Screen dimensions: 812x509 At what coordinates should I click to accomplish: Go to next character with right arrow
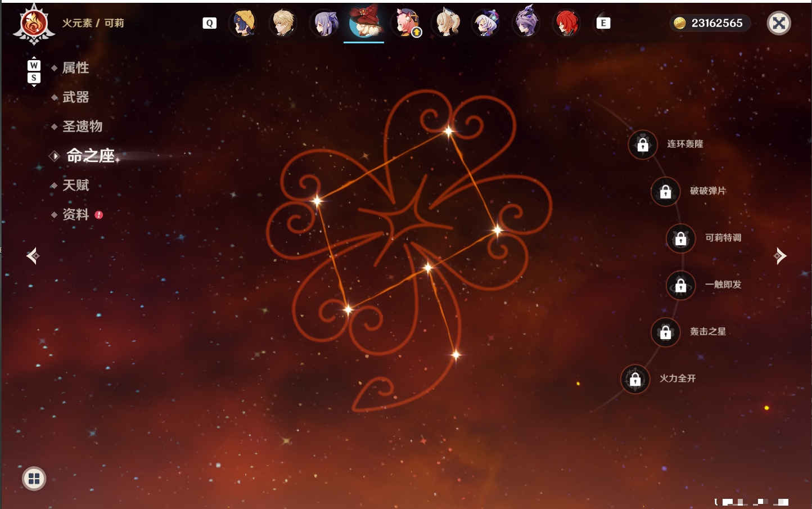tap(780, 256)
